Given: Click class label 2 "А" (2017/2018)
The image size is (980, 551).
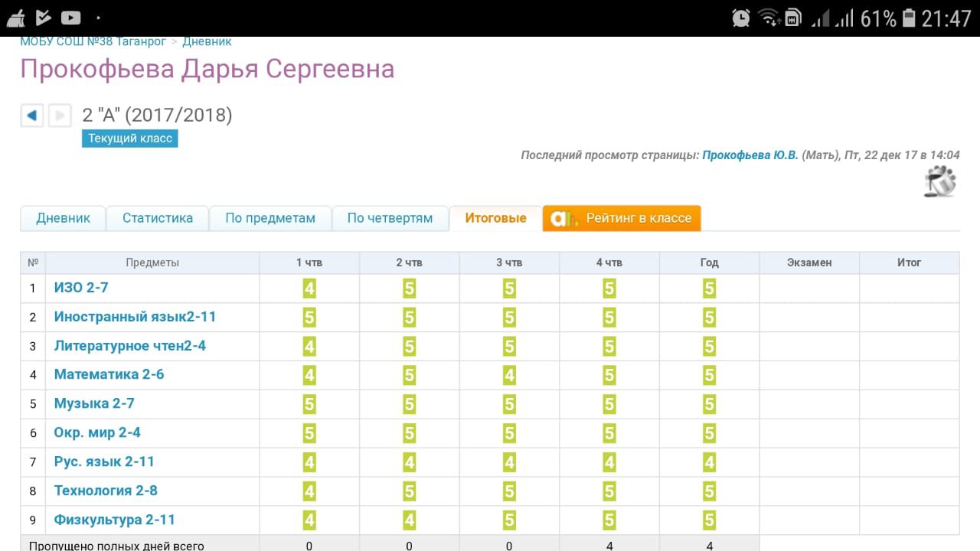Looking at the screenshot, I should click(x=157, y=116).
